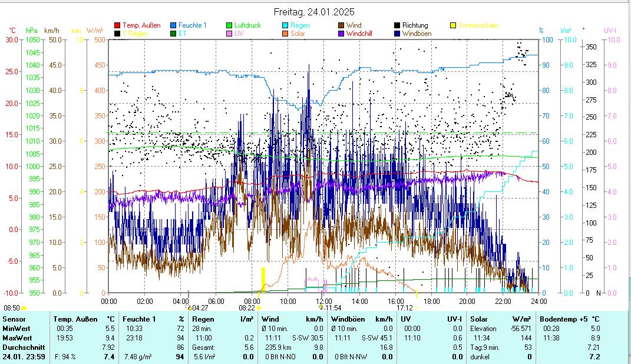Click the cyan Regen legend square
This screenshot has width=631, height=364.
(285, 25)
